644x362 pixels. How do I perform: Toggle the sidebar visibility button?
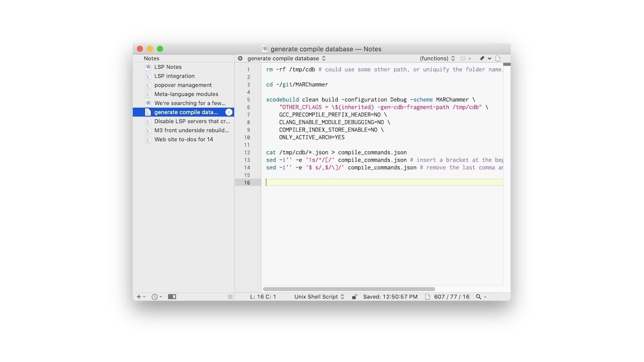coord(172,297)
